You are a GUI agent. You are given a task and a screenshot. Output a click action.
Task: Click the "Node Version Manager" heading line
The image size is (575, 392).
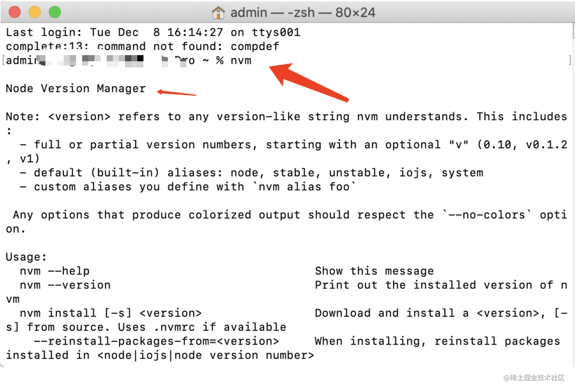[x=76, y=89]
